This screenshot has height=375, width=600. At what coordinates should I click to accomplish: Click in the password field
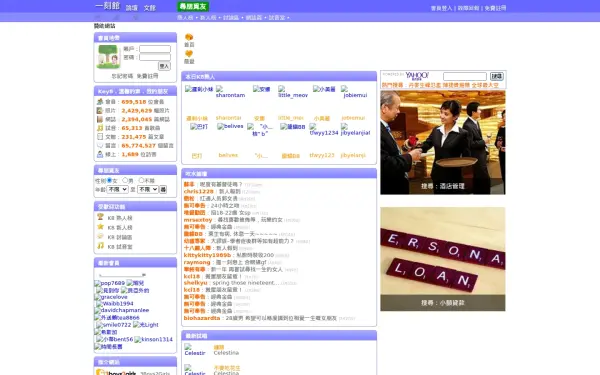click(155, 57)
